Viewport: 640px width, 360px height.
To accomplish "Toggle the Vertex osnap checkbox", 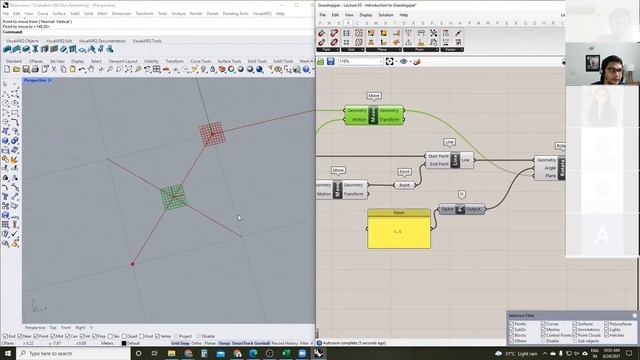I will click(157, 336).
